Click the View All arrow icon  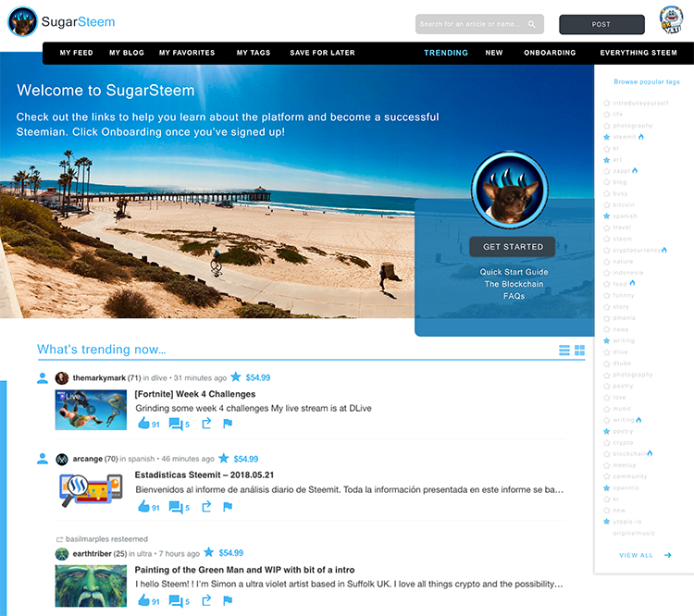668,555
